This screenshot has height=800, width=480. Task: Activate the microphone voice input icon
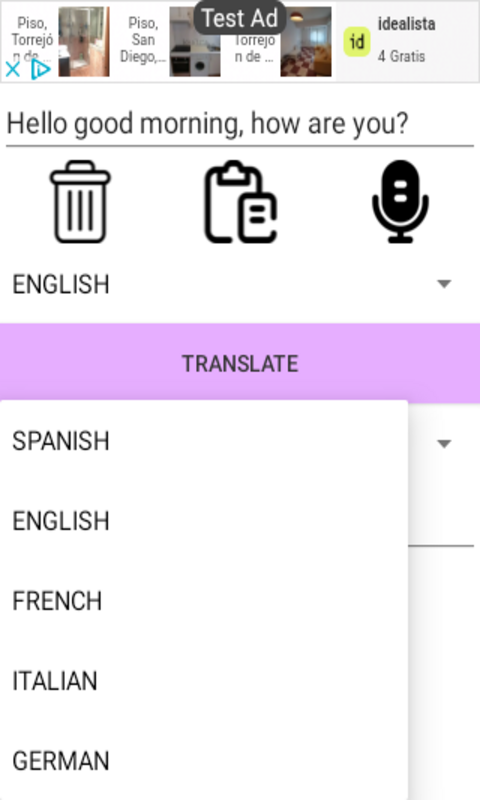[x=400, y=202]
